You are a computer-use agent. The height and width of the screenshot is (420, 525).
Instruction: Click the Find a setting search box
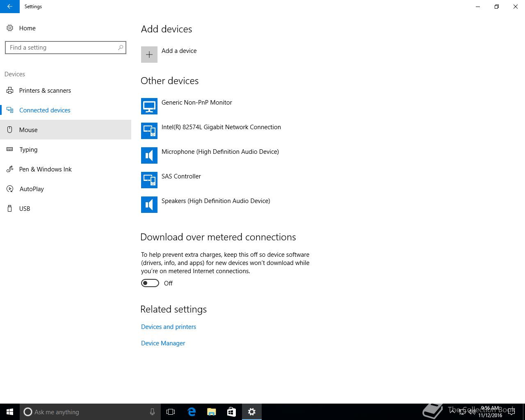click(x=66, y=48)
